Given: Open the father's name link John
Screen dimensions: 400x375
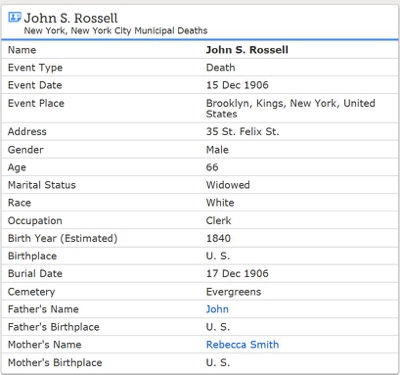Looking at the screenshot, I should coord(217,309).
